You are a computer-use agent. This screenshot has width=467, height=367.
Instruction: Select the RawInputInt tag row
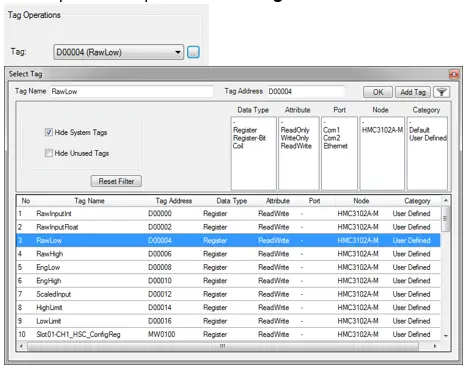coord(228,214)
